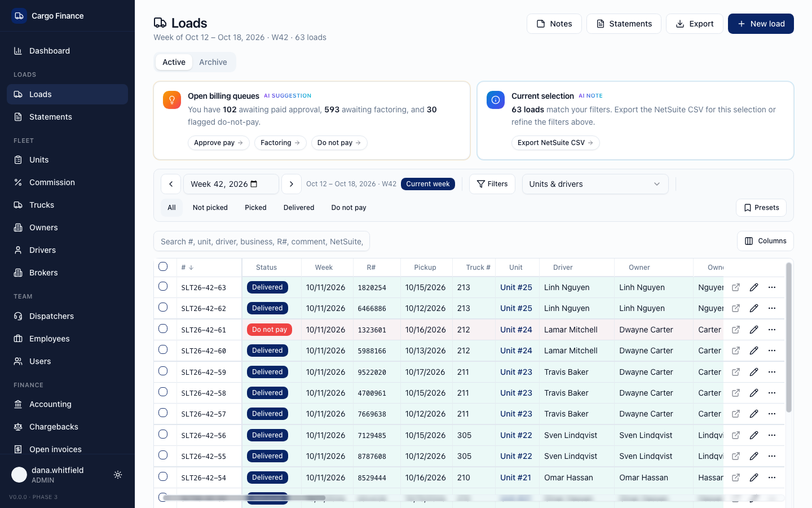Sort by the # column header
The height and width of the screenshot is (508, 812).
pyautogui.click(x=187, y=268)
